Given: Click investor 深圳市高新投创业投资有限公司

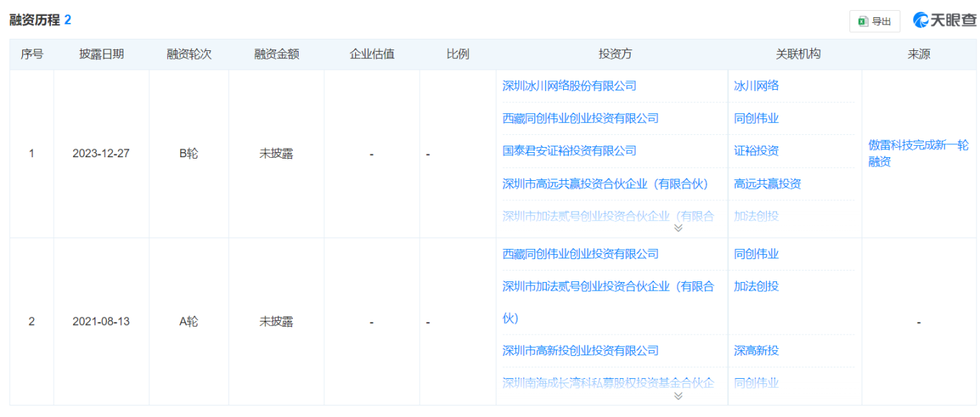Looking at the screenshot, I should pos(581,350).
